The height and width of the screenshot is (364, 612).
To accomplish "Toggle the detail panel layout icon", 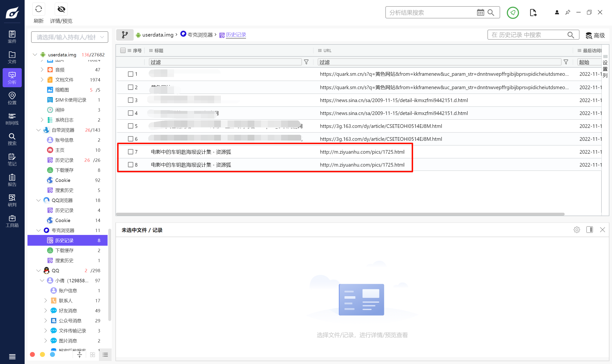I will click(x=590, y=230).
